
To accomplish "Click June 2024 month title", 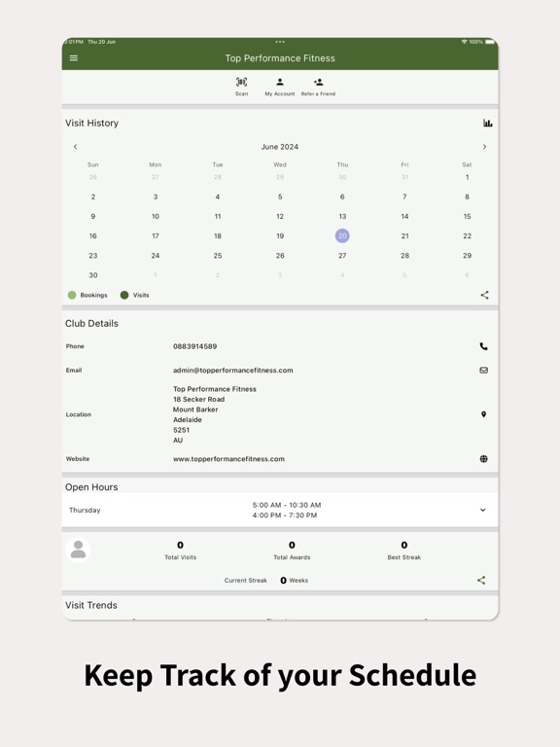I will tap(280, 147).
